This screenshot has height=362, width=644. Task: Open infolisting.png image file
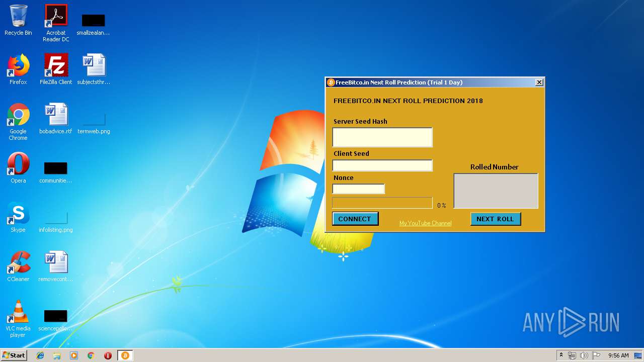[x=56, y=221]
